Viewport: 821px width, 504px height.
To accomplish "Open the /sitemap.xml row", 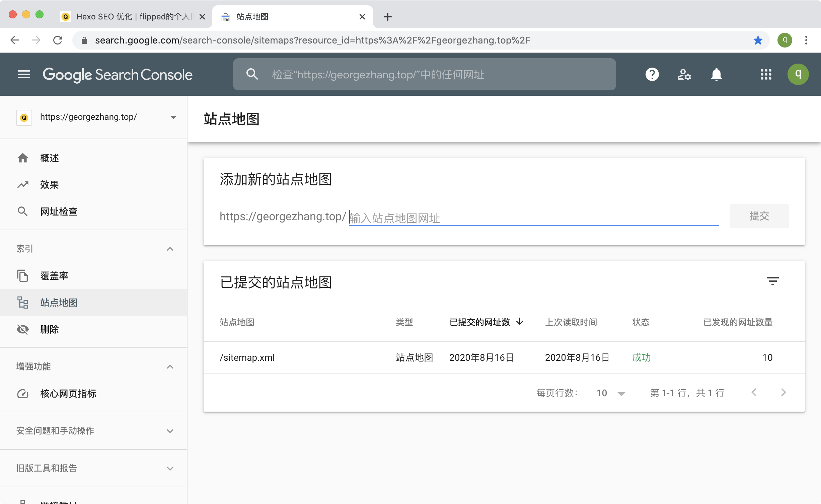I will point(247,358).
